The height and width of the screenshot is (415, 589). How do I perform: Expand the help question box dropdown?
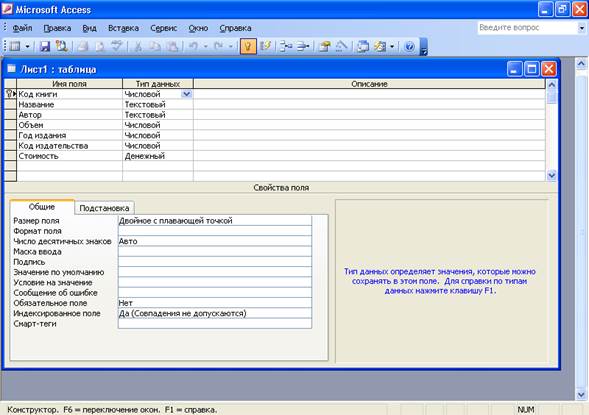pyautogui.click(x=581, y=28)
